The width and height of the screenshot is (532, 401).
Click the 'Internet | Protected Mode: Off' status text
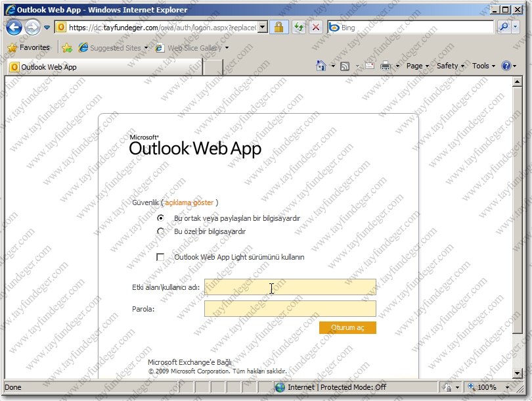(x=337, y=387)
